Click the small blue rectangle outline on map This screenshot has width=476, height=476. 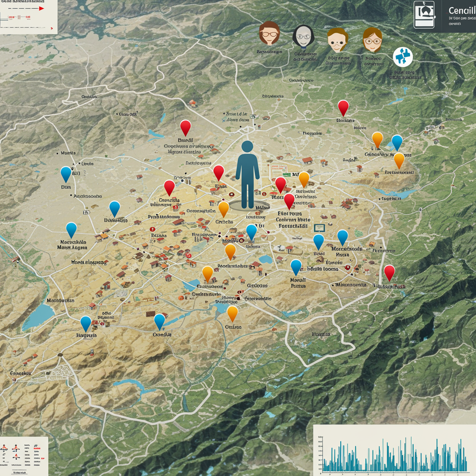pos(319,228)
